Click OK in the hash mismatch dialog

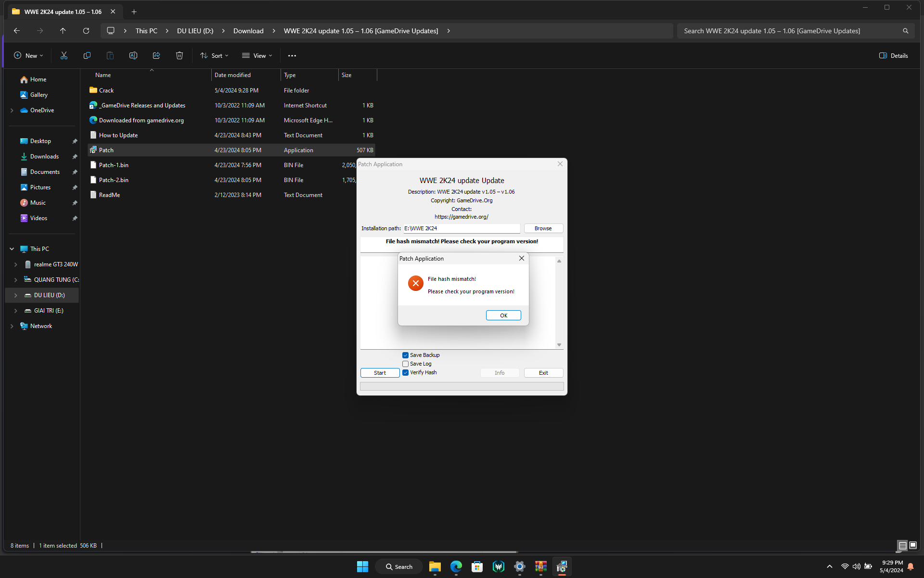[x=503, y=315]
